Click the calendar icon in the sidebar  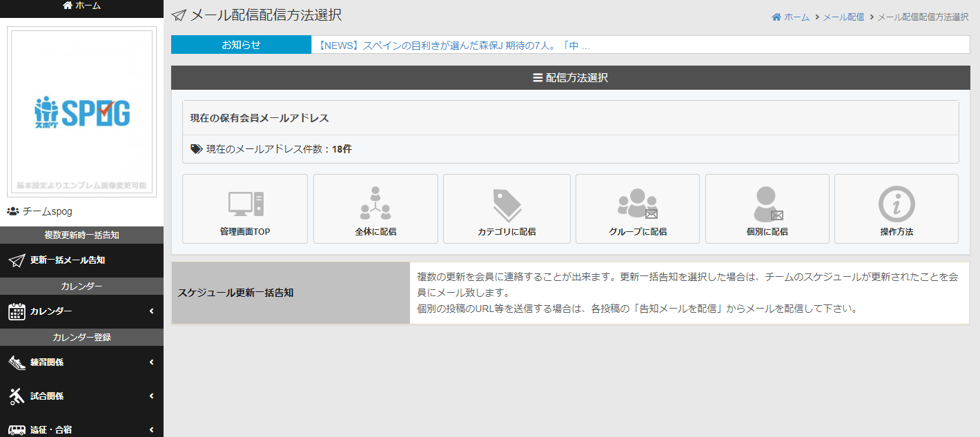(x=17, y=311)
